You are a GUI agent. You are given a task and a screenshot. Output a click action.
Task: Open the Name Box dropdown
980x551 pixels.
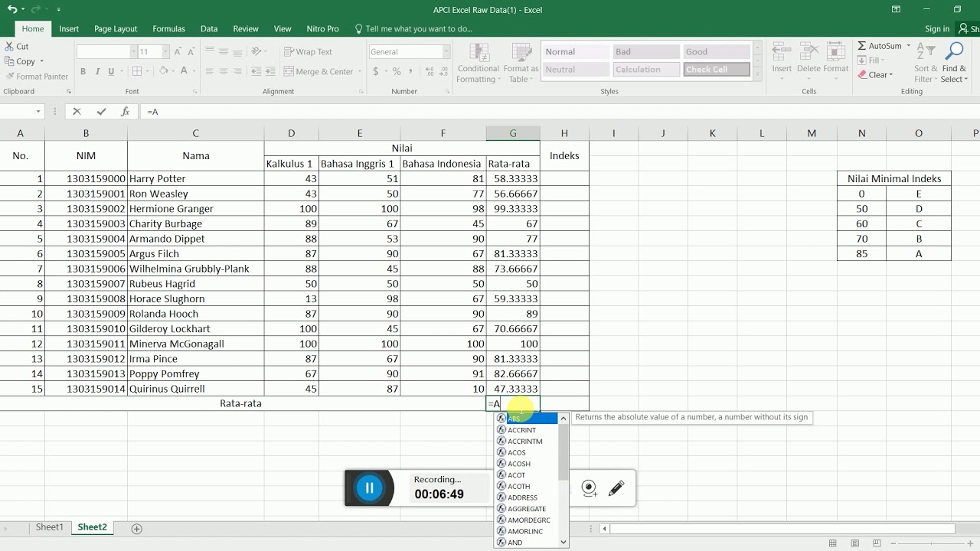click(x=38, y=112)
